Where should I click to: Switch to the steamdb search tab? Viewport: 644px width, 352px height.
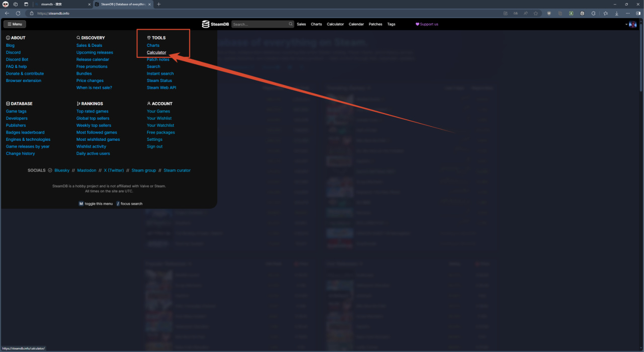[x=63, y=4]
